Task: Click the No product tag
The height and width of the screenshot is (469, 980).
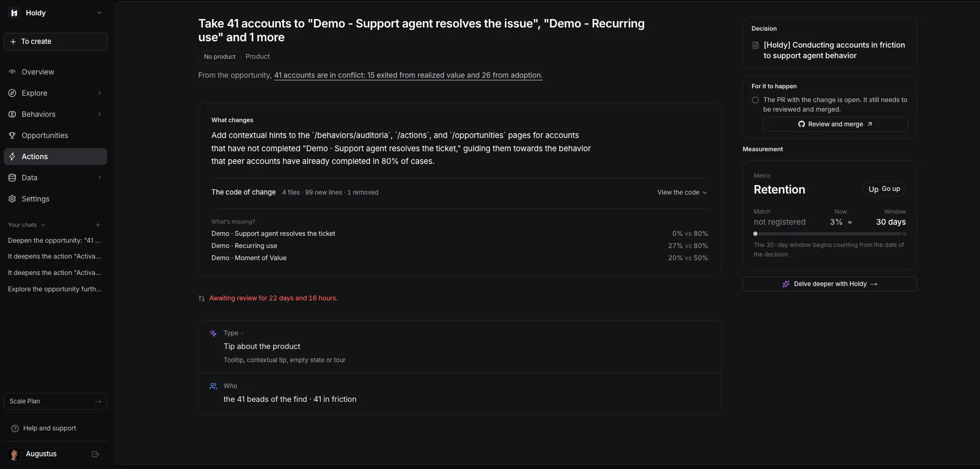Action: 220,57
